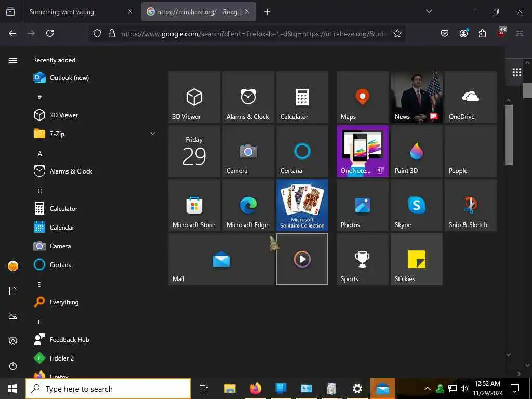
Task: Open the Maps tile
Action: point(362,97)
